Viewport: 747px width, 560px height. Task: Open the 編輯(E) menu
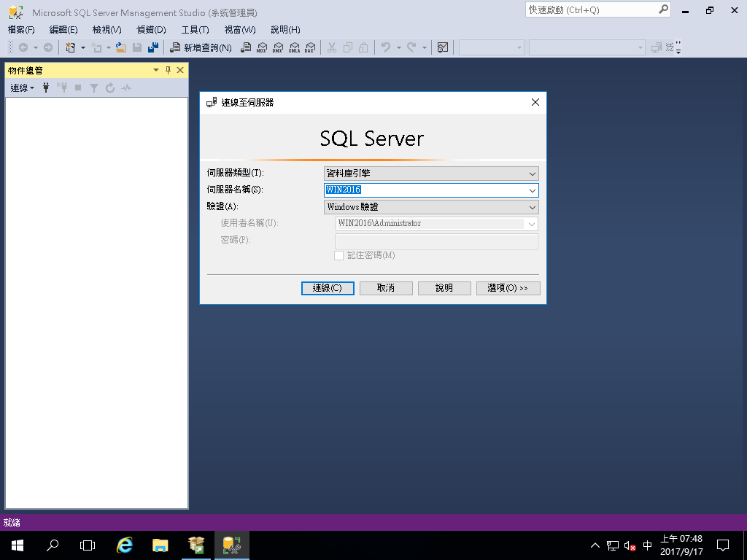[x=63, y=29]
